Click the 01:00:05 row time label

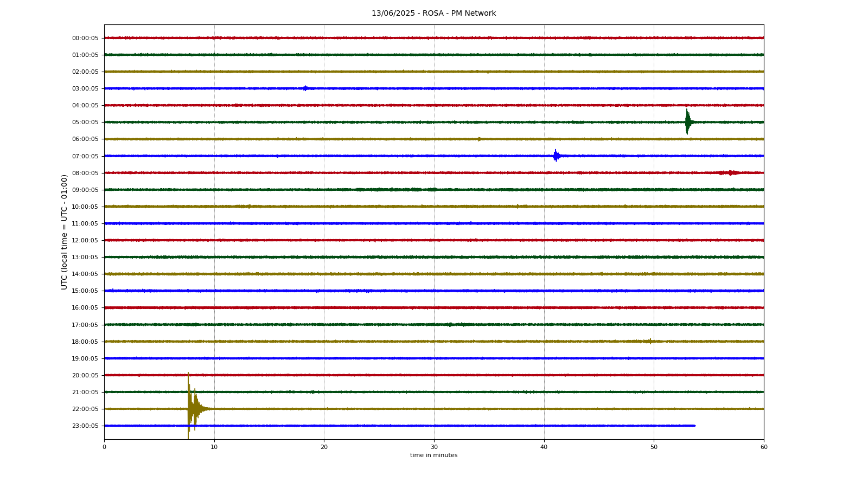[x=85, y=55]
